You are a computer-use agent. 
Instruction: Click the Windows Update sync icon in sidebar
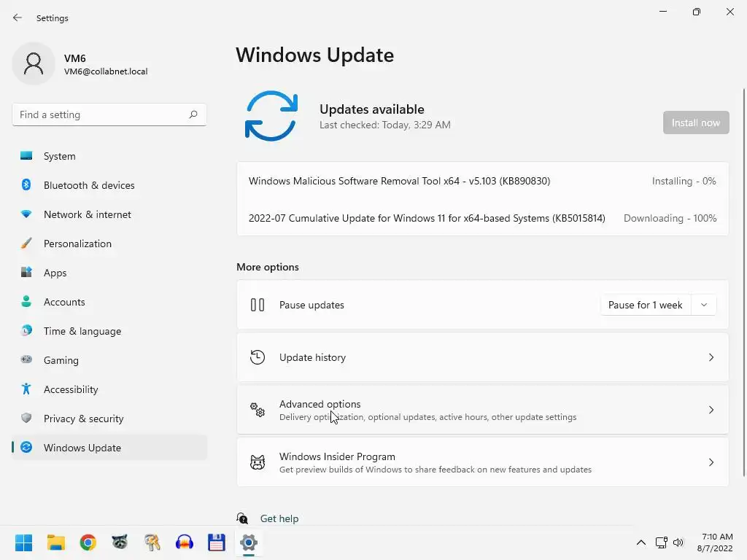coord(26,447)
